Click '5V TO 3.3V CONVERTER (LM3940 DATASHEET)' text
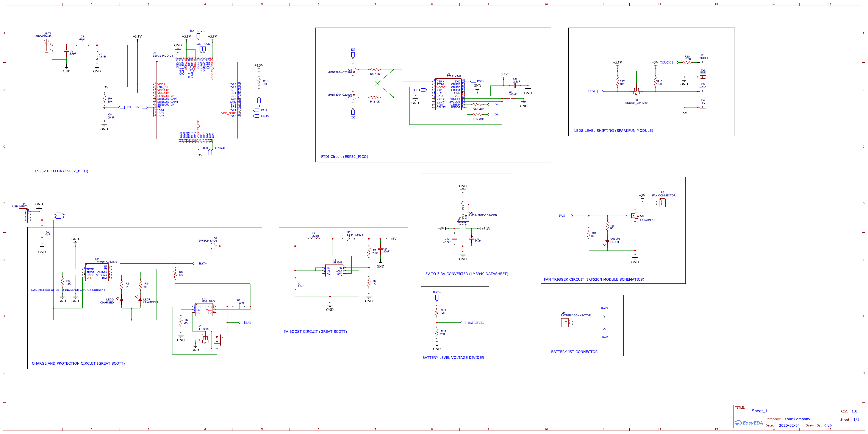The height and width of the screenshot is (434, 868). 466,274
